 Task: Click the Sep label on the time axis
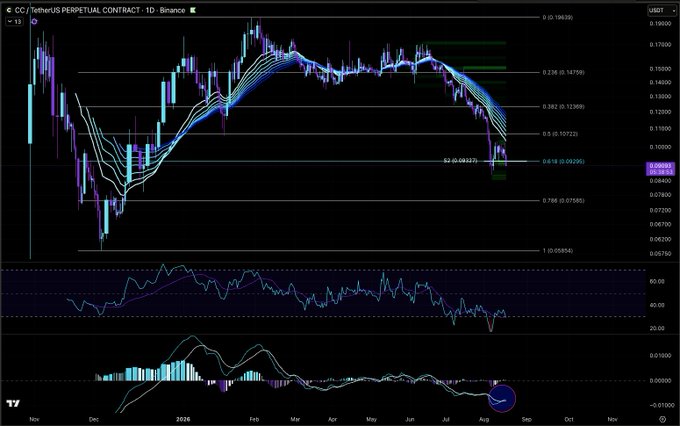tap(526, 419)
